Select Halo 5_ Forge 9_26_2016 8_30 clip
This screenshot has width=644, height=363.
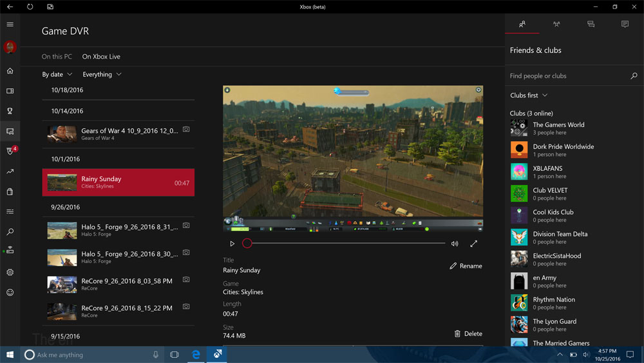[118, 257]
